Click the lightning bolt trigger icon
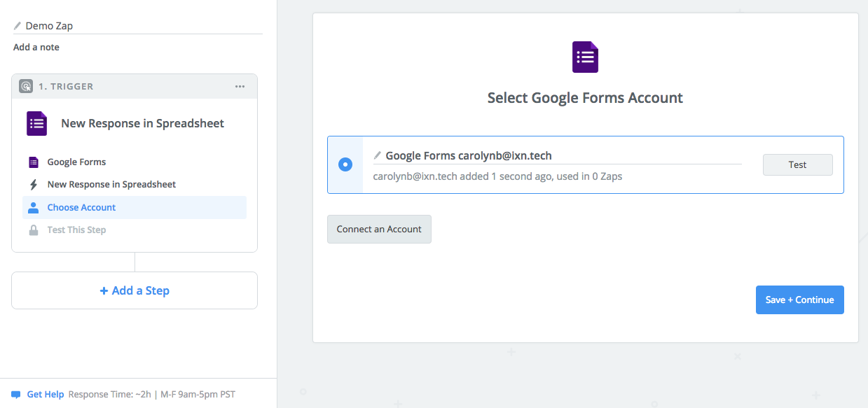This screenshot has height=408, width=868. pos(33,185)
